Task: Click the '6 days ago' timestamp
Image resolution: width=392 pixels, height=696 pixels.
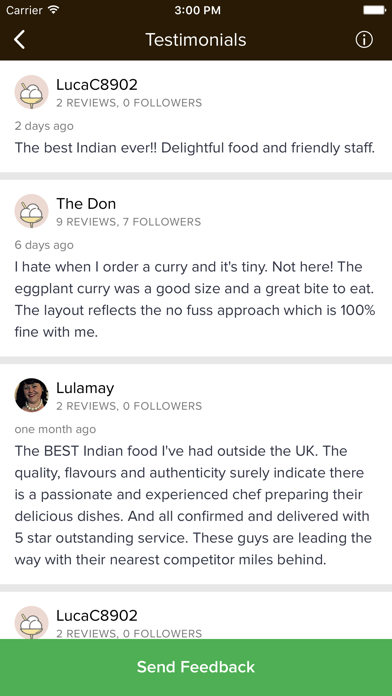Action: [44, 245]
